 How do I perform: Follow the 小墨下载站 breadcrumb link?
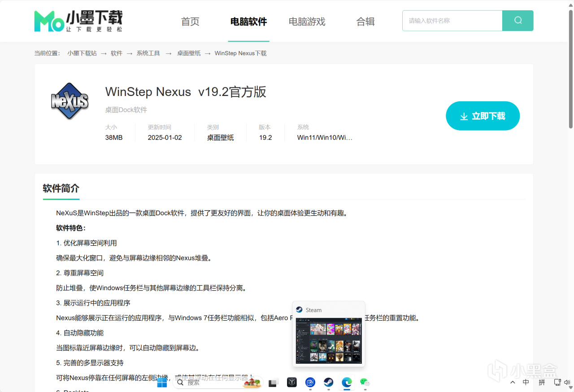pos(82,53)
